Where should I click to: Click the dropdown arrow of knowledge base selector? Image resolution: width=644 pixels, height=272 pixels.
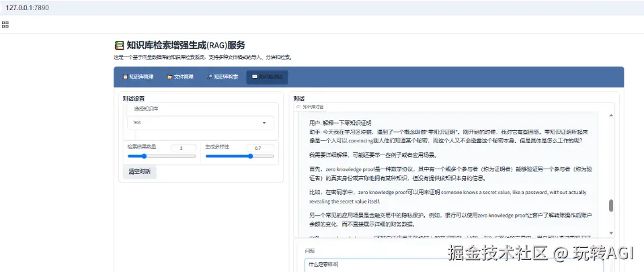click(264, 123)
